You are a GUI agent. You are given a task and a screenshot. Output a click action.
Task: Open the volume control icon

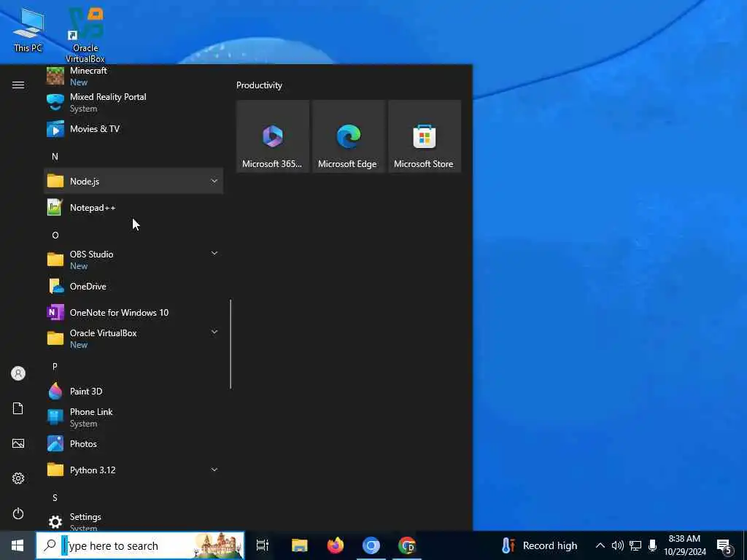point(617,545)
